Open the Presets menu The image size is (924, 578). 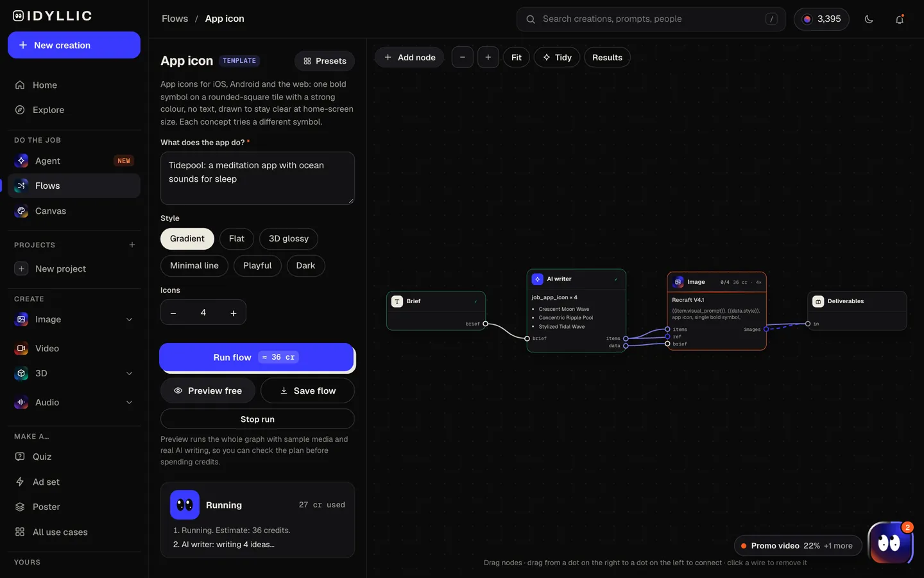(325, 61)
